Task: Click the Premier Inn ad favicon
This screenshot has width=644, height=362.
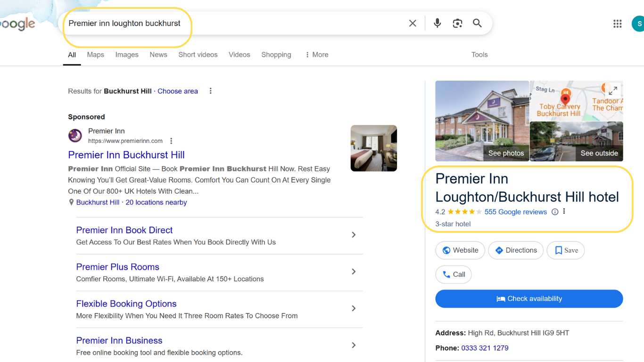Action: pyautogui.click(x=75, y=136)
